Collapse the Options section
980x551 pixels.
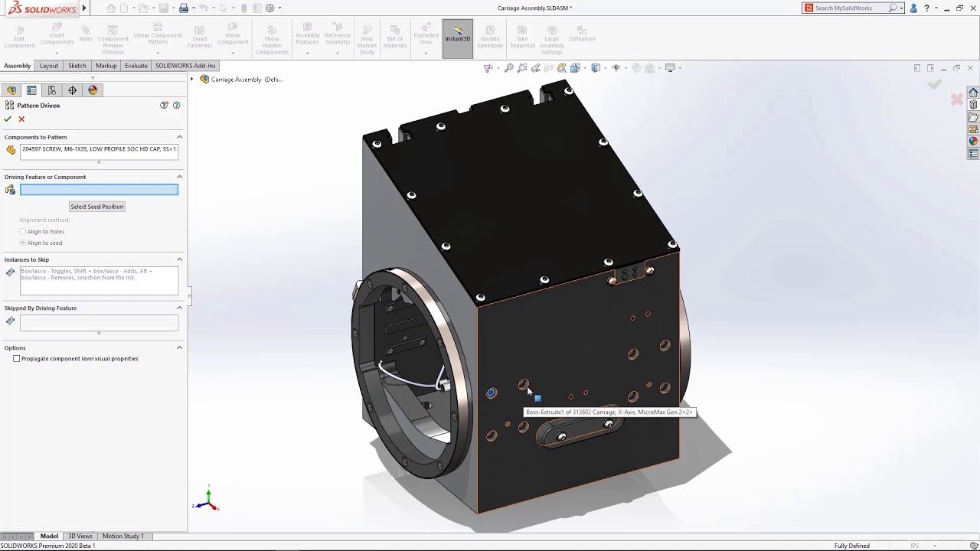179,347
